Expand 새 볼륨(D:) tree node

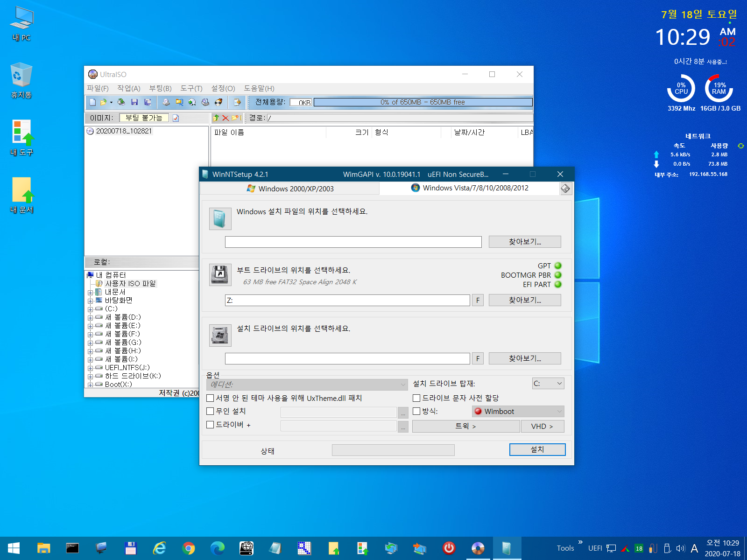[90, 318]
